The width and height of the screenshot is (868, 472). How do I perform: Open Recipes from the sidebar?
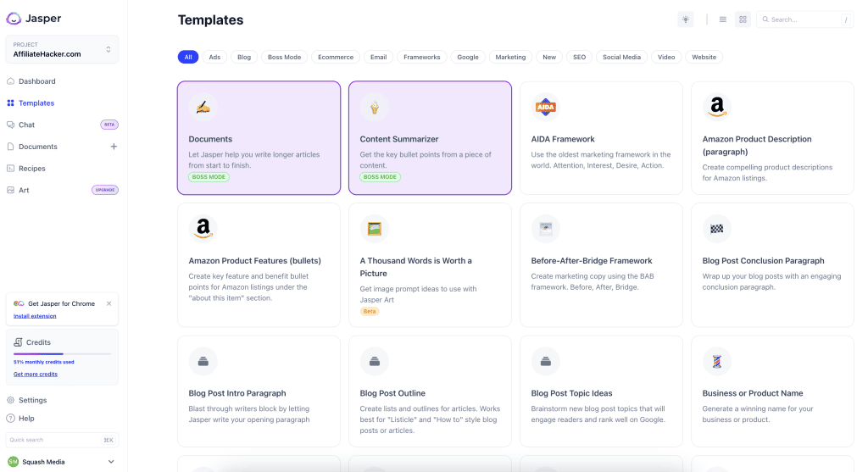tap(32, 169)
